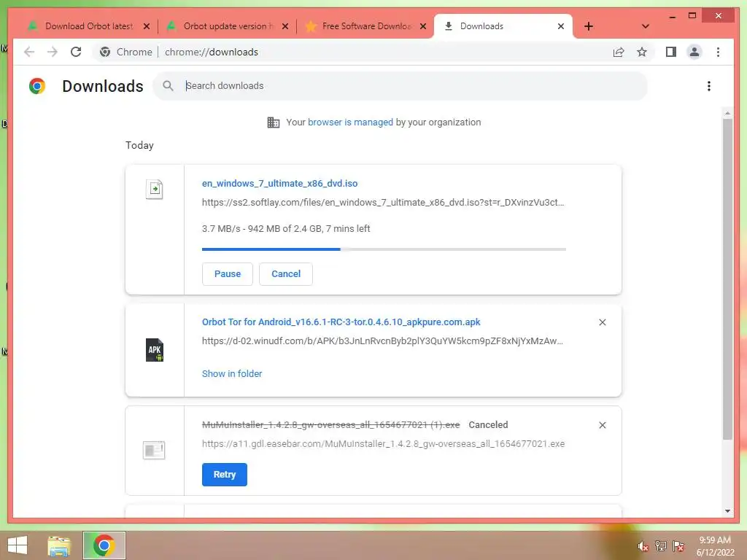Click the Chrome logo beside Downloads heading
The image size is (747, 560).
pyautogui.click(x=37, y=86)
